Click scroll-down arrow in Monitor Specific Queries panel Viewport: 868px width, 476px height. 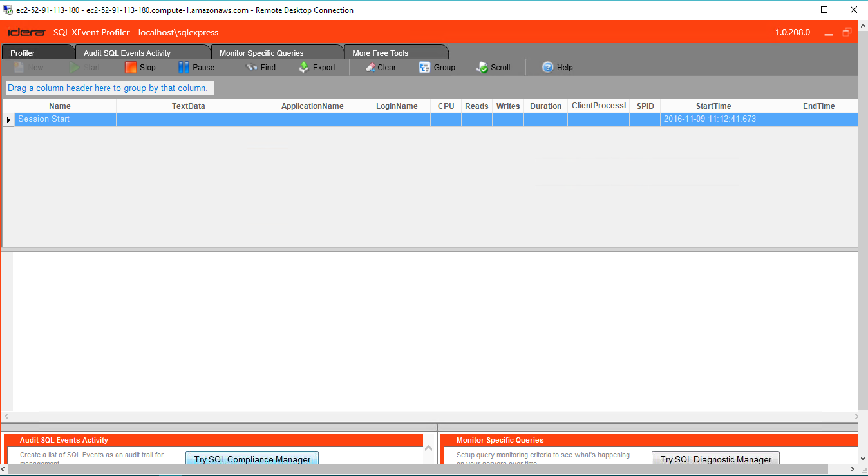coord(863,458)
